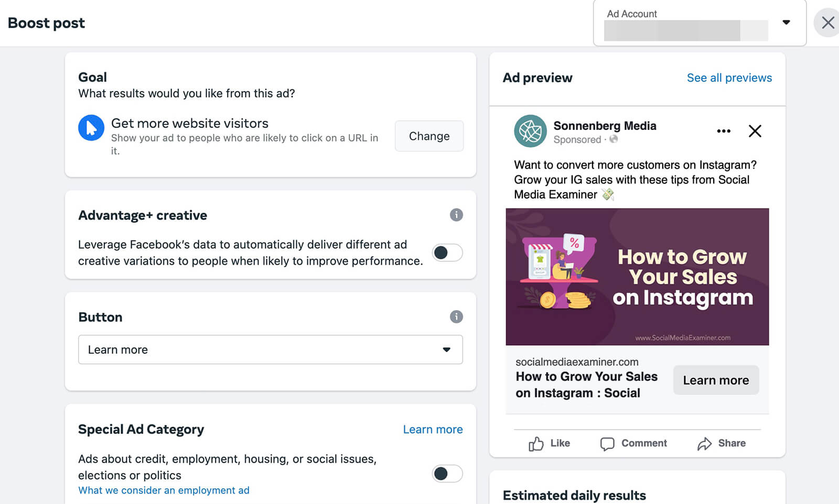The height and width of the screenshot is (504, 839).
Task: Click the Boost post title
Action: point(46,23)
